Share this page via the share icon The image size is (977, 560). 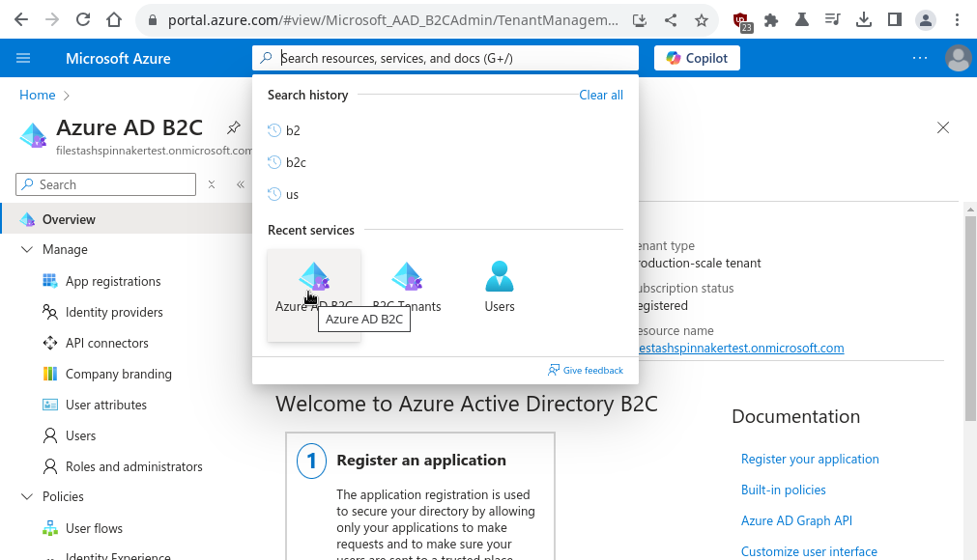coord(671,20)
